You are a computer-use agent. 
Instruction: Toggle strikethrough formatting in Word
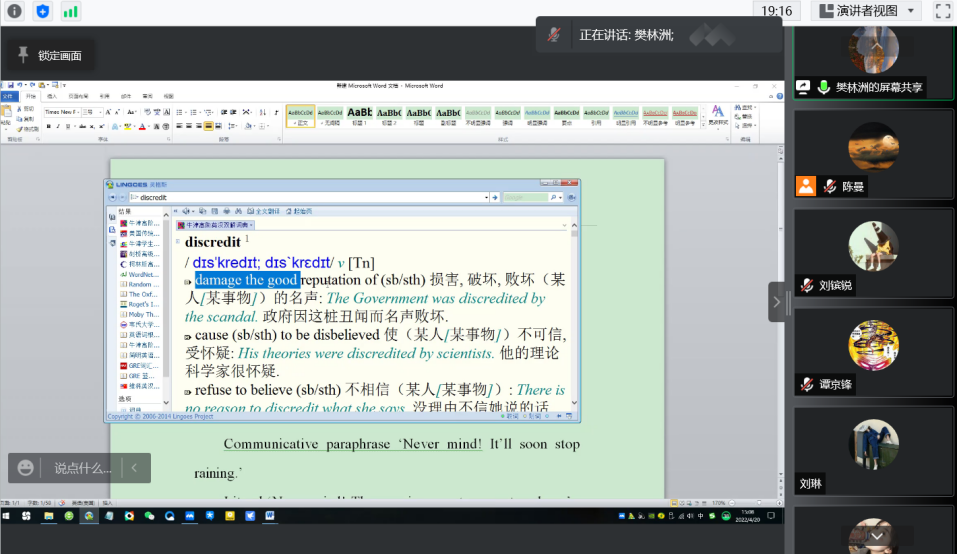82,126
